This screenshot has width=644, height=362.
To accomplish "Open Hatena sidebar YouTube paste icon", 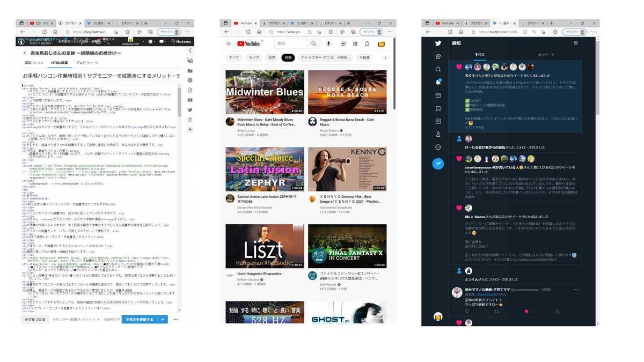I will click(x=190, y=100).
